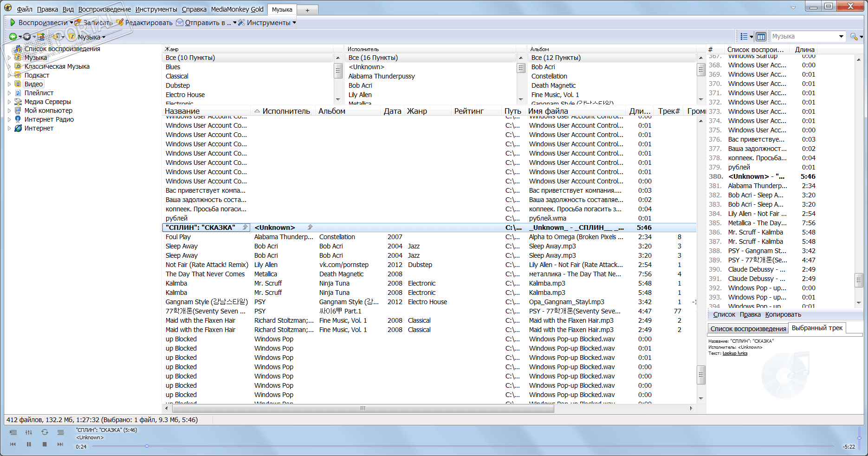Click the Отправить в envelope button

point(203,22)
